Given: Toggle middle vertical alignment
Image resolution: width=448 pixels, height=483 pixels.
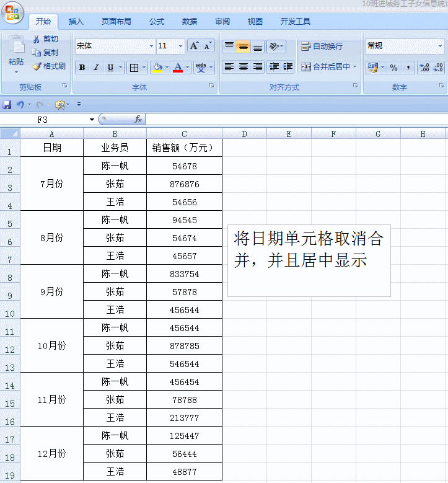Looking at the screenshot, I should click(x=244, y=47).
